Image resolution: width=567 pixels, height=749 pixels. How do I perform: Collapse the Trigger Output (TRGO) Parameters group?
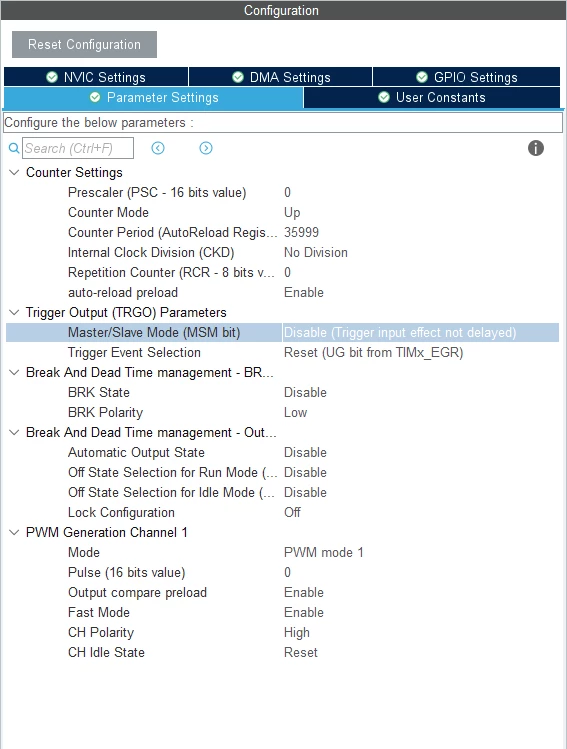[14, 312]
